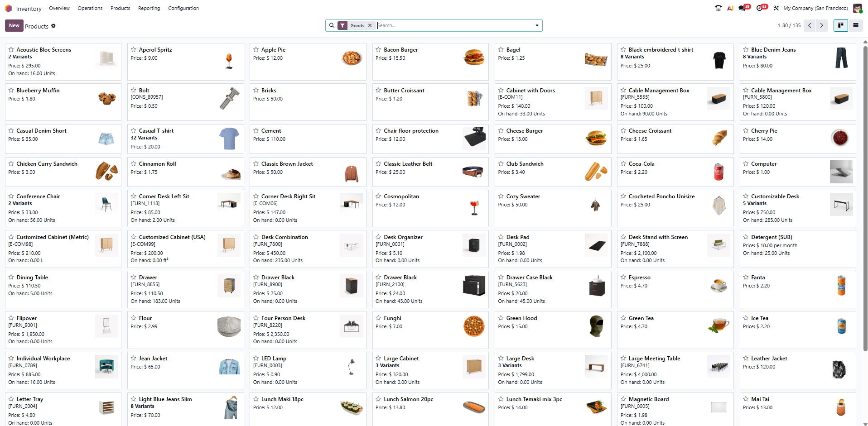Open the Inventory app home icon

(8, 8)
